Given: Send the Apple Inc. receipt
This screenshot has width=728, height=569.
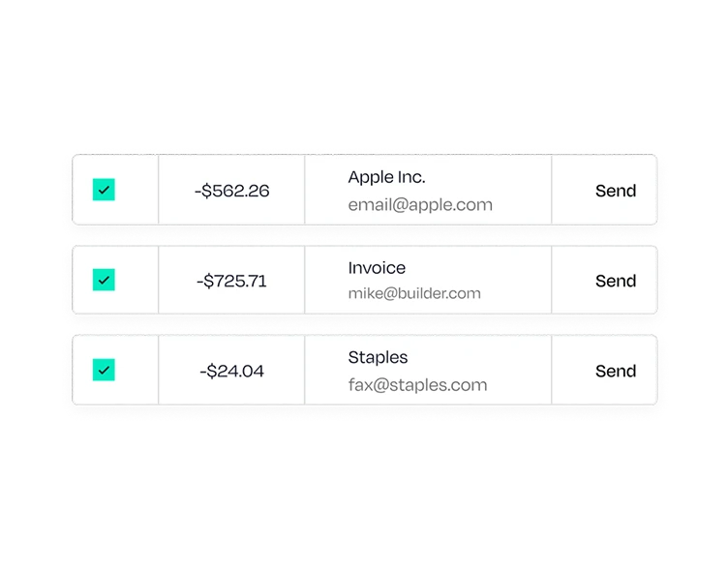Looking at the screenshot, I should tap(616, 191).
